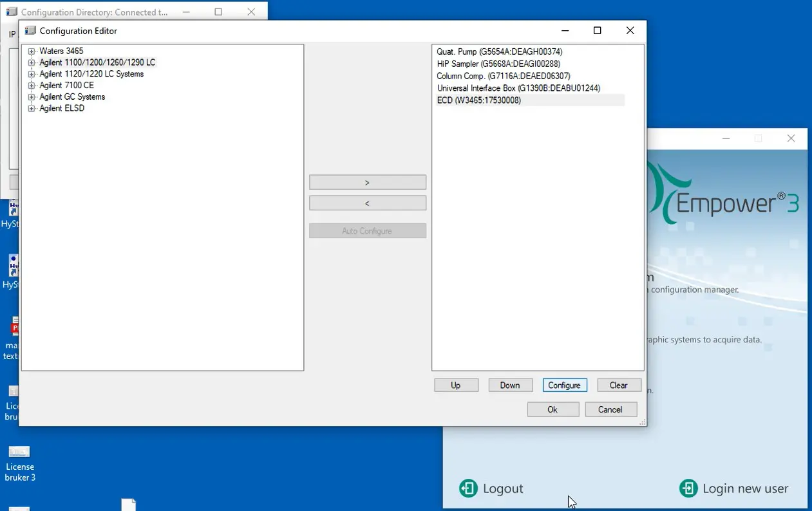Select Agilent 7100 CE tree item
This screenshot has width=812, height=511.
click(66, 85)
